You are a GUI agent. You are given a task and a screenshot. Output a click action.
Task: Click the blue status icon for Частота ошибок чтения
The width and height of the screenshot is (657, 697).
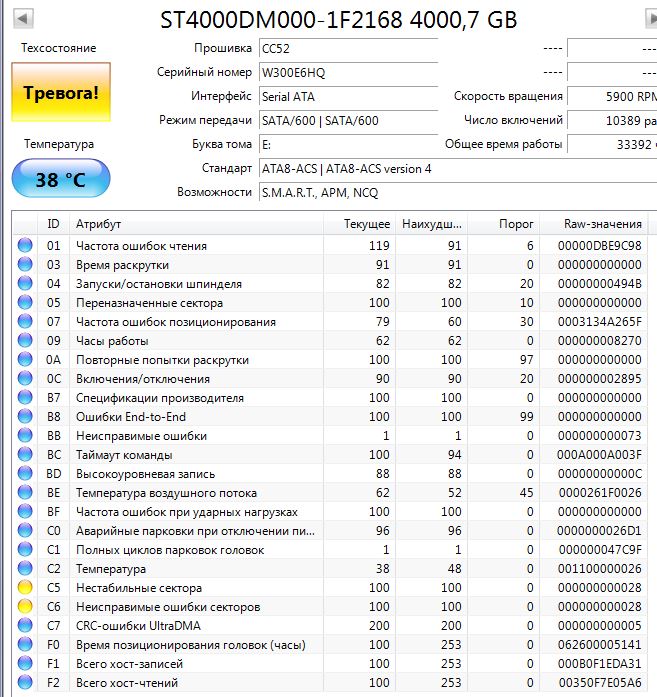click(25, 246)
